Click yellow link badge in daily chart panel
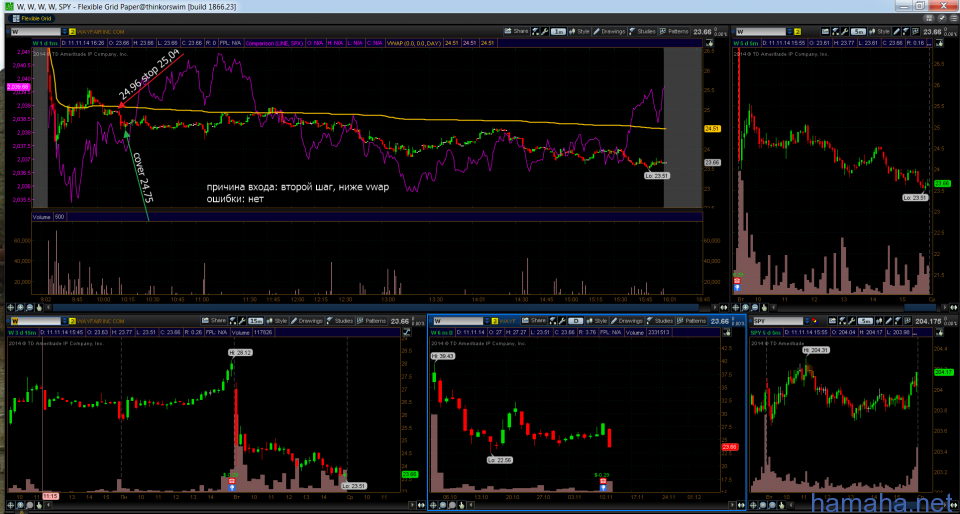Image resolution: width=960 pixels, height=514 pixels. click(493, 321)
